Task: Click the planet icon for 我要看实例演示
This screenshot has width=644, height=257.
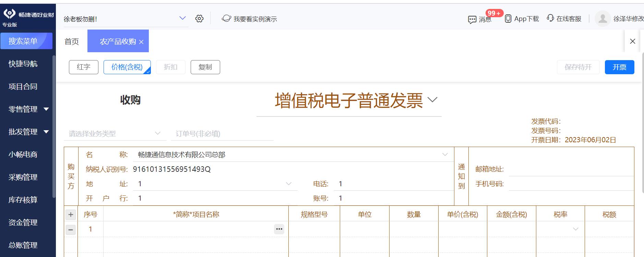Action: (226, 19)
